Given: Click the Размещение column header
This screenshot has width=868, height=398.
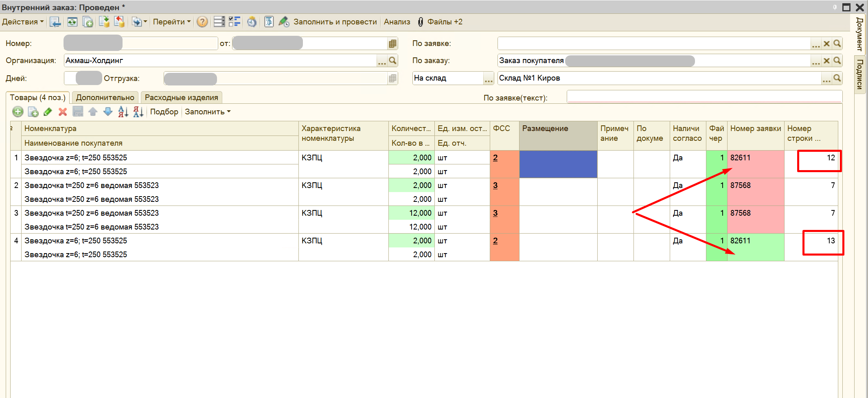Looking at the screenshot, I should (558, 136).
